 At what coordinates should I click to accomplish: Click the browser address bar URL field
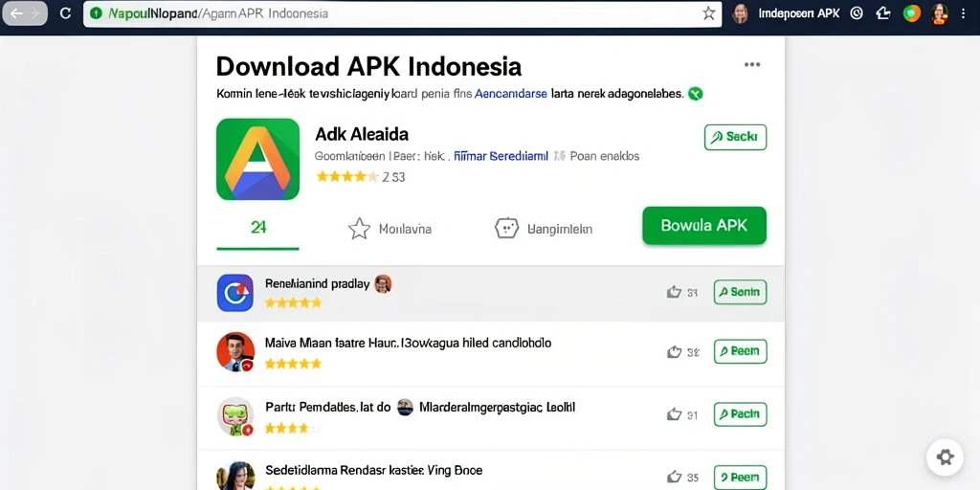(x=403, y=13)
